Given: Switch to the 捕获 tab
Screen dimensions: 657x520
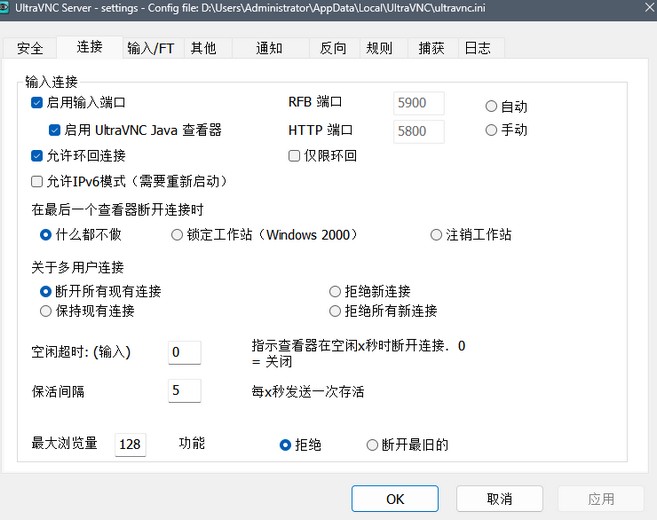Looking at the screenshot, I should 431,48.
